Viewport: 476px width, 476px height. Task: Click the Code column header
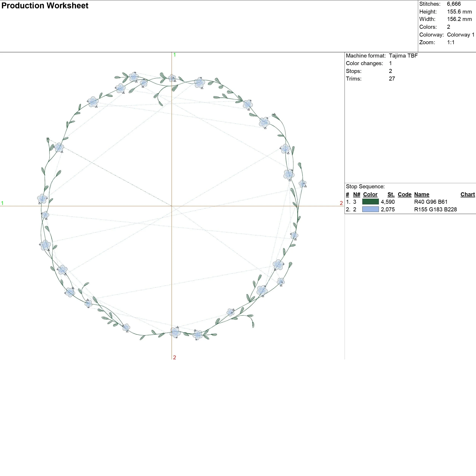[x=404, y=194]
